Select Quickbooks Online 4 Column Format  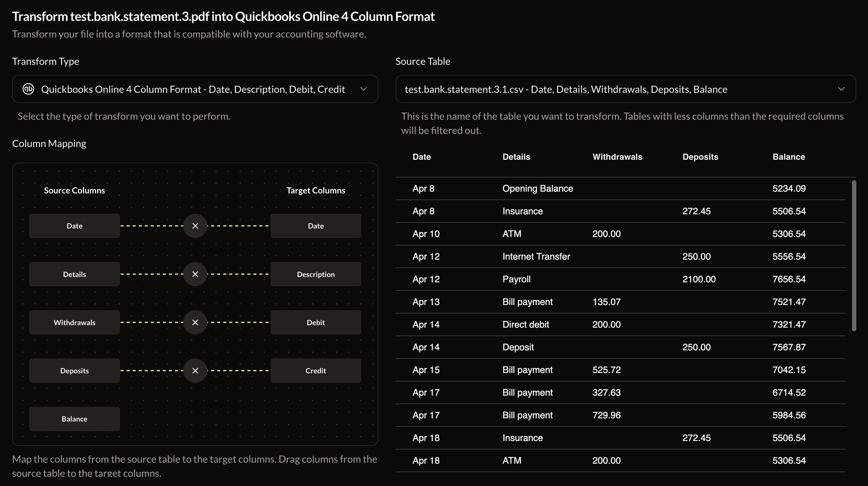point(195,88)
